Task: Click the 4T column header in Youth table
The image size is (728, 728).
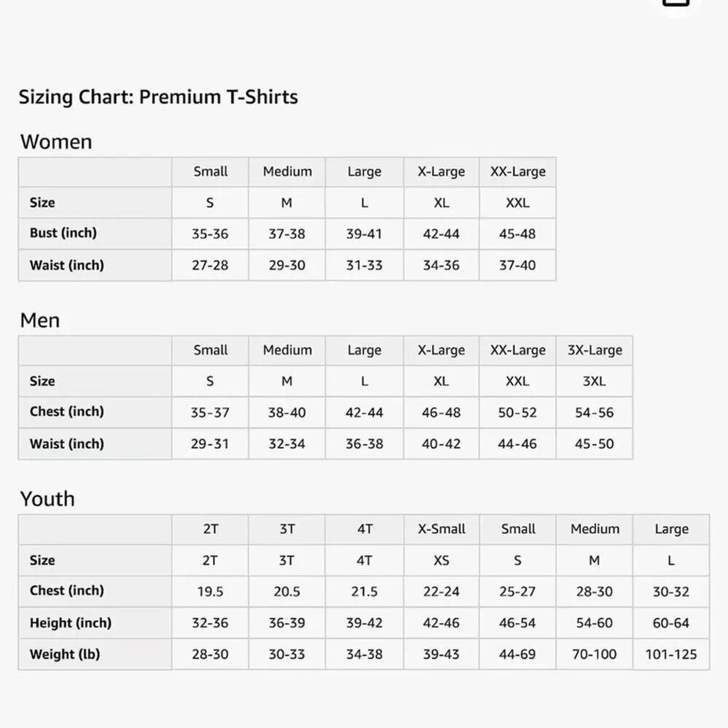Action: point(364,529)
